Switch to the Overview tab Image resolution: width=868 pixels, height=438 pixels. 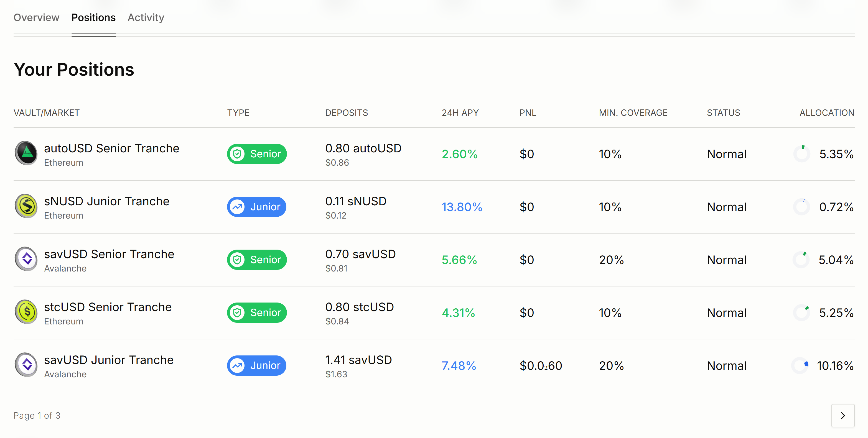click(36, 17)
